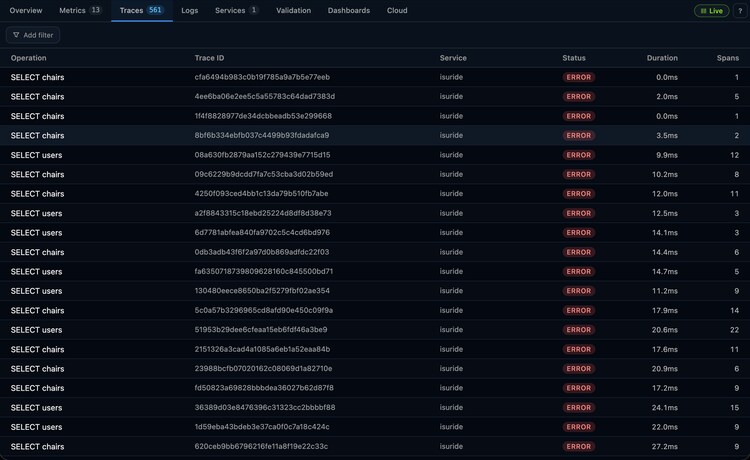Open trace 2151326a3cad4a1085a6eb1a52eaa84b

click(262, 349)
